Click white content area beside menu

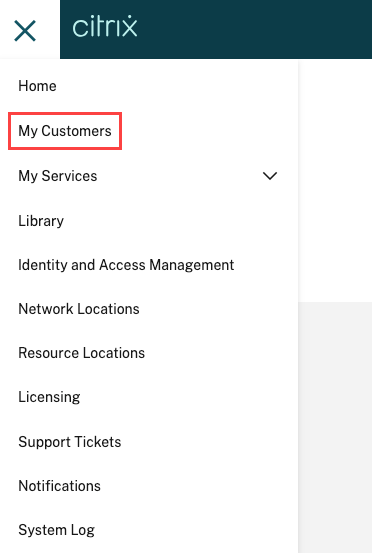pyautogui.click(x=335, y=180)
